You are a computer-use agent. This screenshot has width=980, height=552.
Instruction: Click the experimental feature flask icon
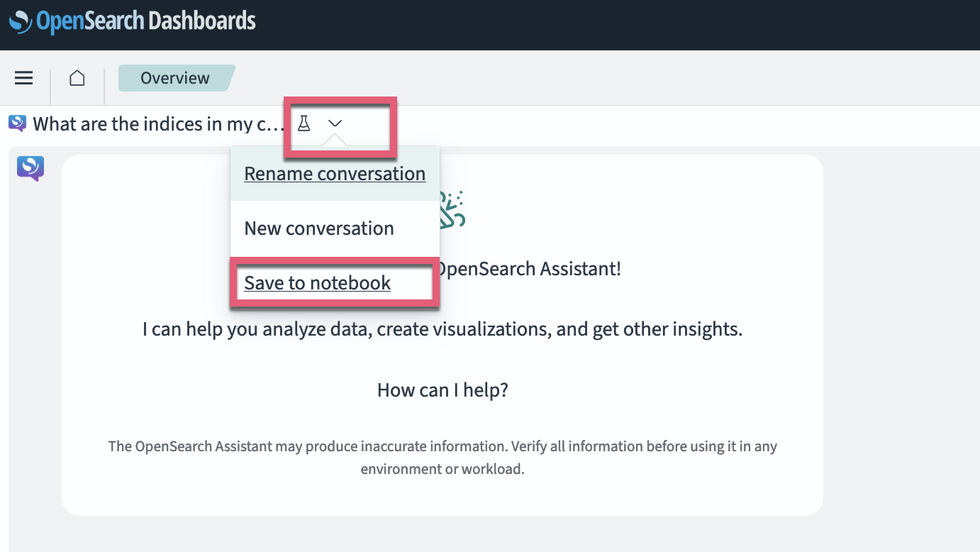click(304, 123)
